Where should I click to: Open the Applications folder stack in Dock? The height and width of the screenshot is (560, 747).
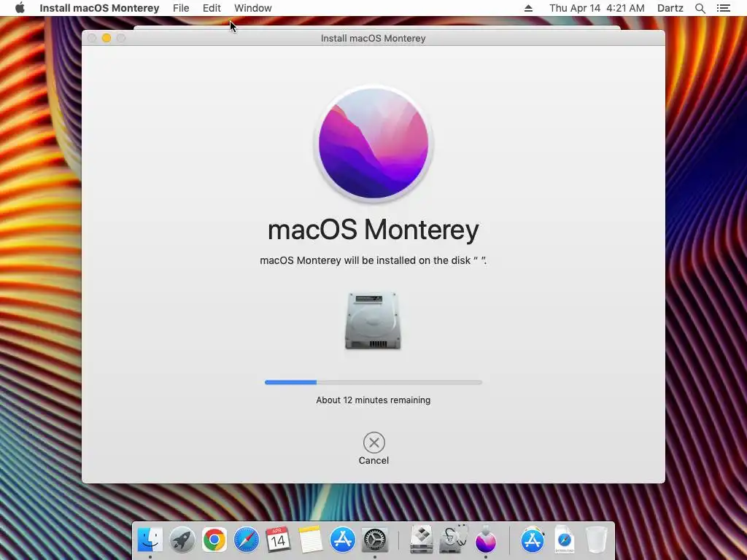click(533, 540)
